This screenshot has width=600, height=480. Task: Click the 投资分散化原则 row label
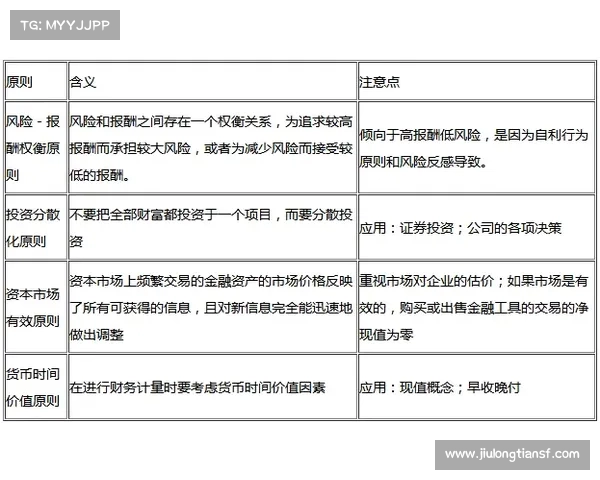click(x=33, y=227)
